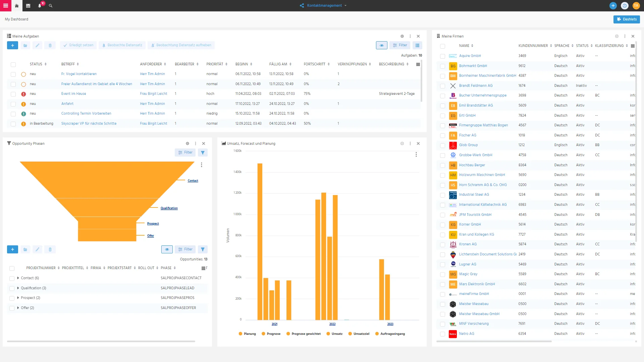This screenshot has width=644, height=362.
Task: Open the calendar icon in top bar
Action: pos(28,6)
